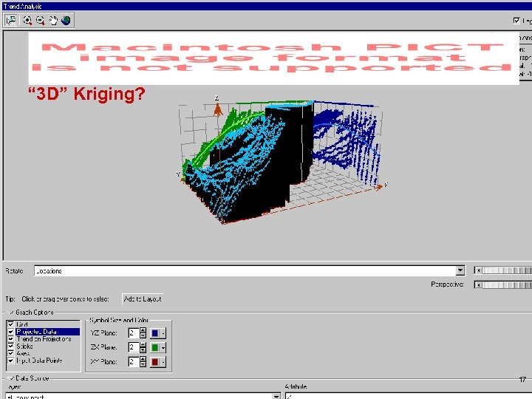Select the Trend on Projections row text
The width and height of the screenshot is (532, 399).
point(44,339)
